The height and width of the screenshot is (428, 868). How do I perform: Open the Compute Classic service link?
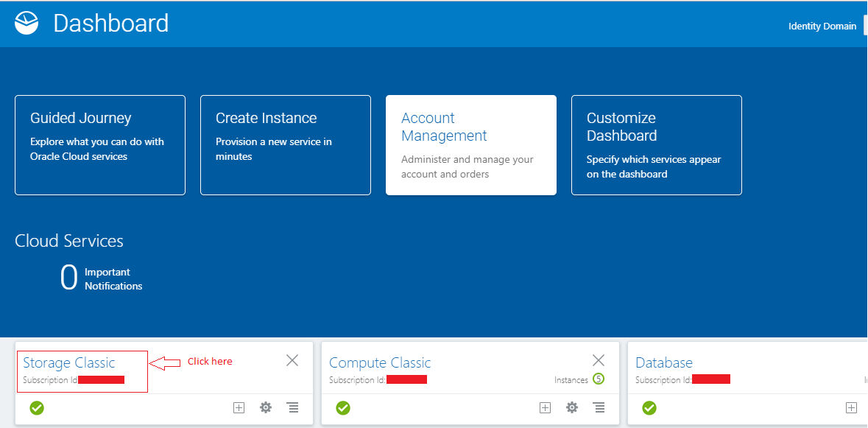[x=380, y=362]
